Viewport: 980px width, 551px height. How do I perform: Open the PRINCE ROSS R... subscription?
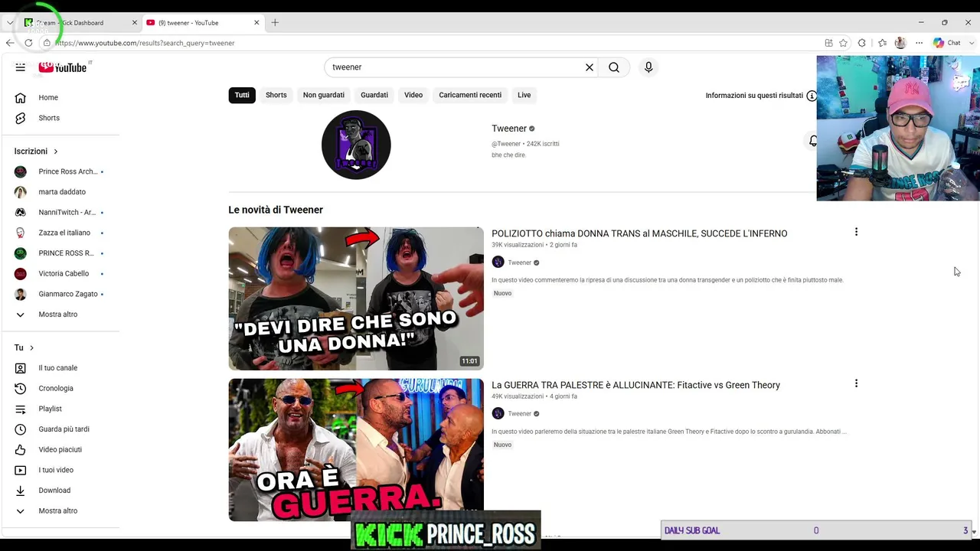pos(66,253)
